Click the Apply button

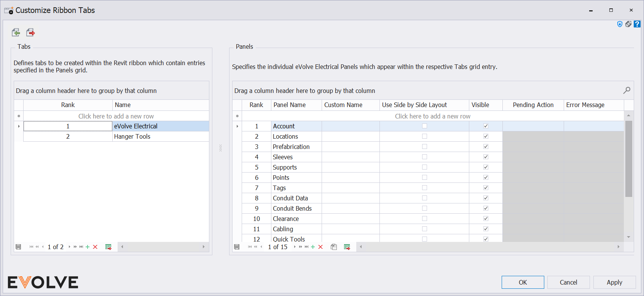[614, 282]
